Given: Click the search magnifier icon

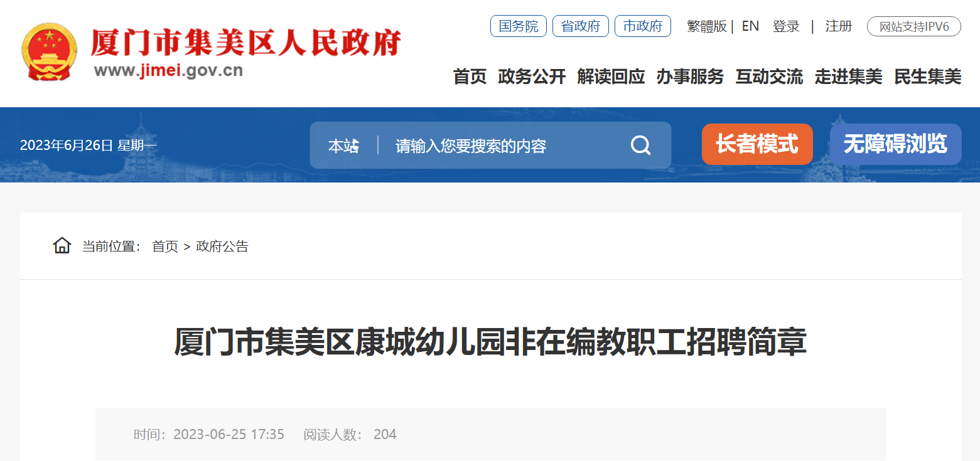Looking at the screenshot, I should [x=640, y=146].
